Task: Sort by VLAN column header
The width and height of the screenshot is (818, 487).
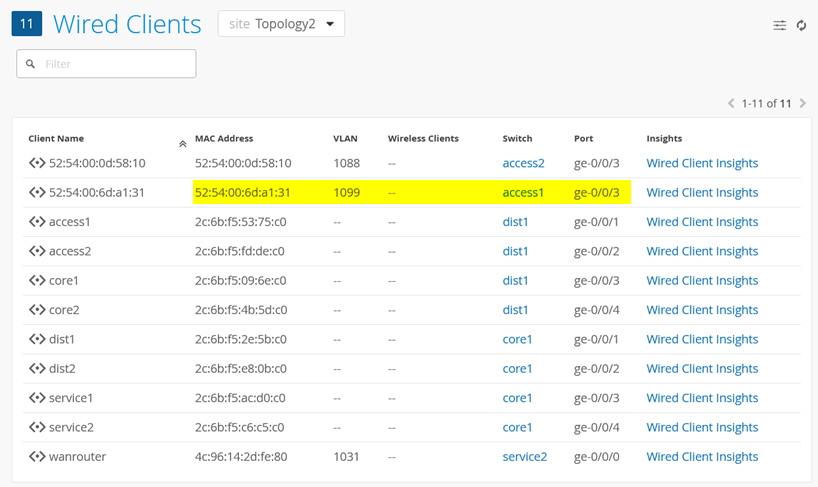Action: tap(345, 138)
